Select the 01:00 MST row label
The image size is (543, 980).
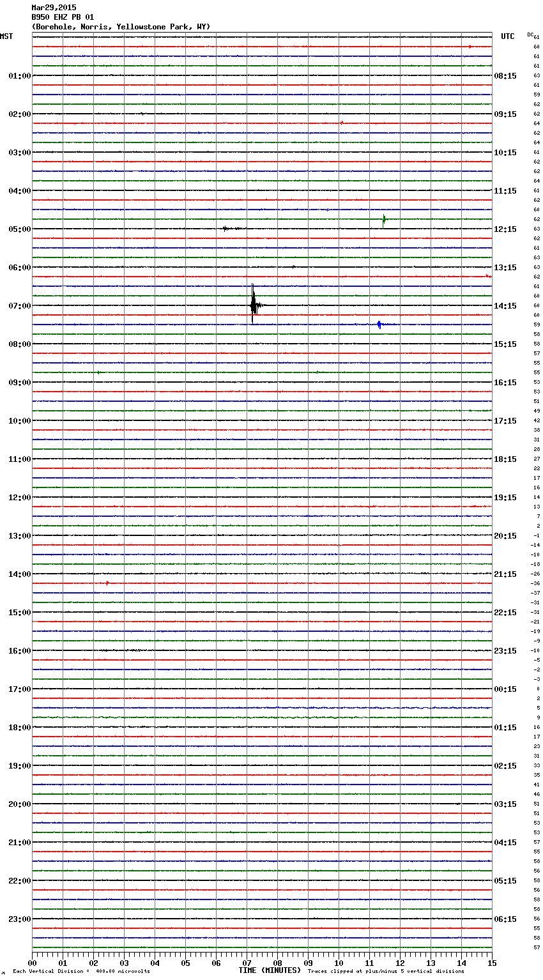click(x=19, y=75)
